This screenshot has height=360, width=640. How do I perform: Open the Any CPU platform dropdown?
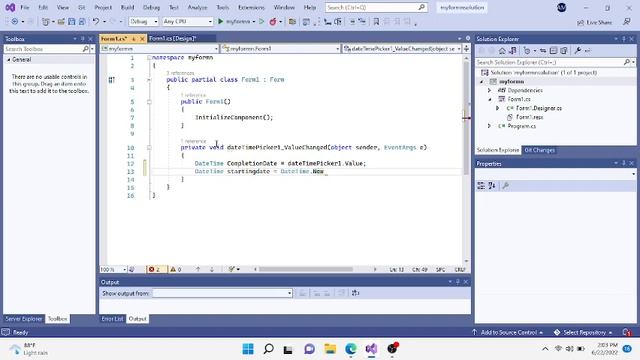tap(187, 22)
